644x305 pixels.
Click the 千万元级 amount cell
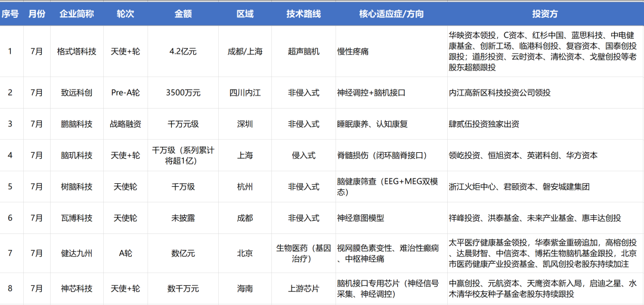click(183, 124)
